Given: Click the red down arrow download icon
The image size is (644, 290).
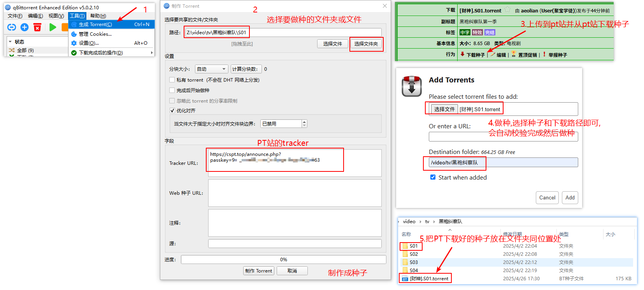Looking at the screenshot, I should click(462, 54).
